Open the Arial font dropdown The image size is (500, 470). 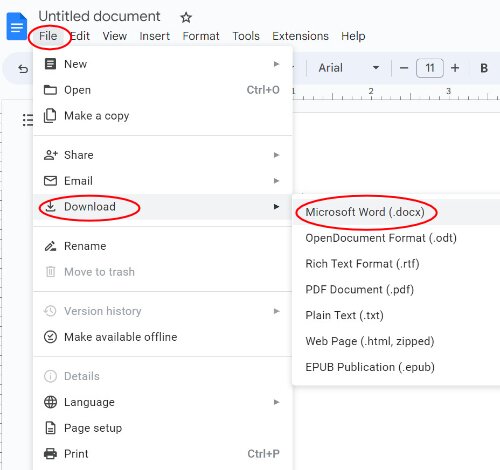click(x=348, y=68)
